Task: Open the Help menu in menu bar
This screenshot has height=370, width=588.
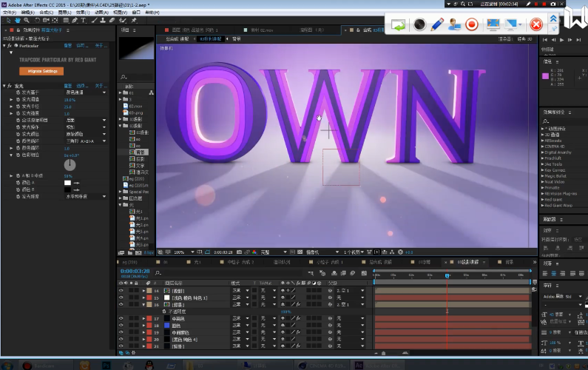Action: coord(151,13)
